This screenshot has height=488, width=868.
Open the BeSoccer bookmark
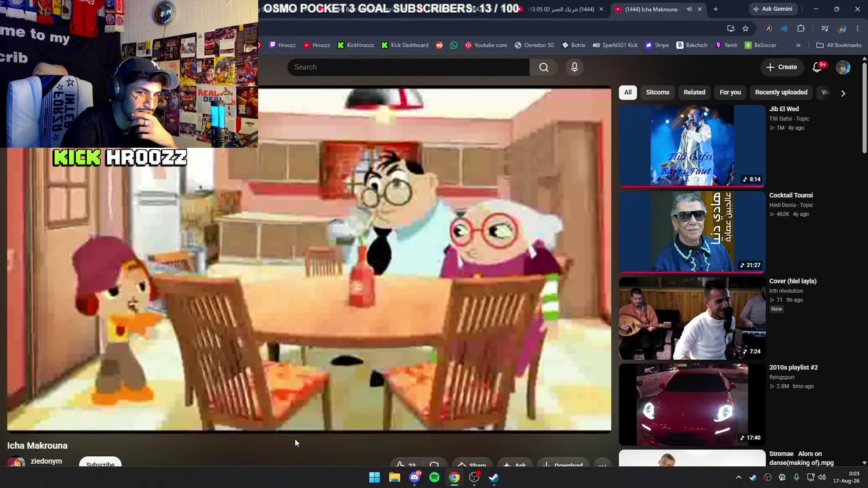click(x=760, y=45)
